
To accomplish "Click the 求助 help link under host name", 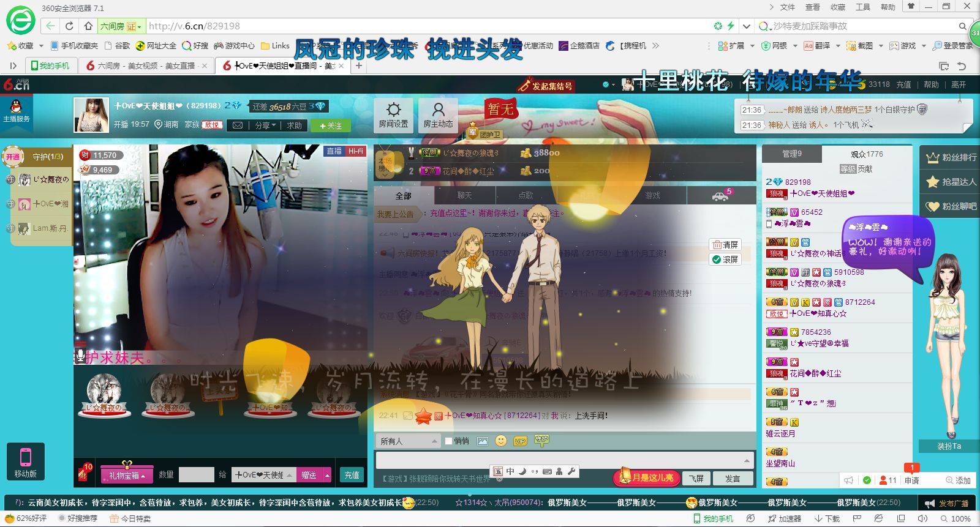I will tap(295, 125).
